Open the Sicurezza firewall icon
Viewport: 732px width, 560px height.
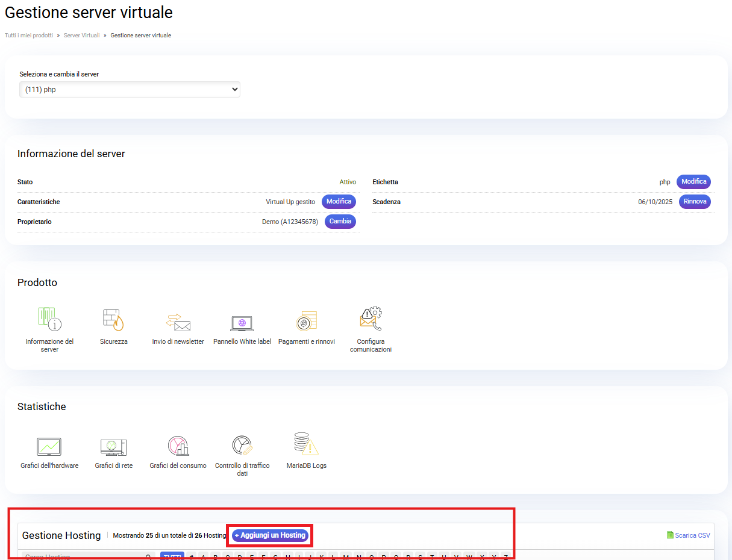(x=113, y=320)
